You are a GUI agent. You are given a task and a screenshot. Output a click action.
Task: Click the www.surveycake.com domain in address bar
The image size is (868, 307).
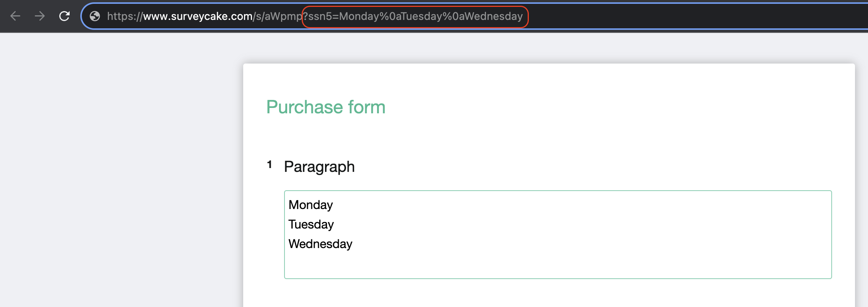coord(197,16)
